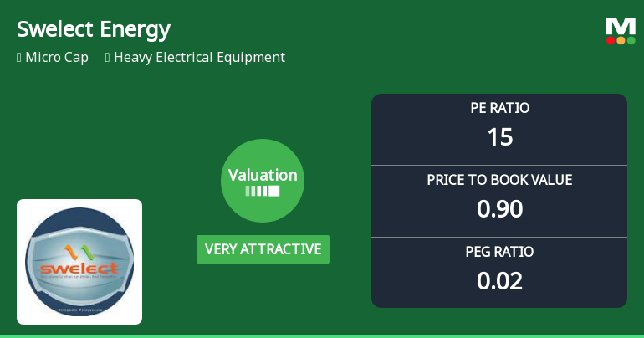
Task: Click the Very Attractive badge
Action: 263,249
